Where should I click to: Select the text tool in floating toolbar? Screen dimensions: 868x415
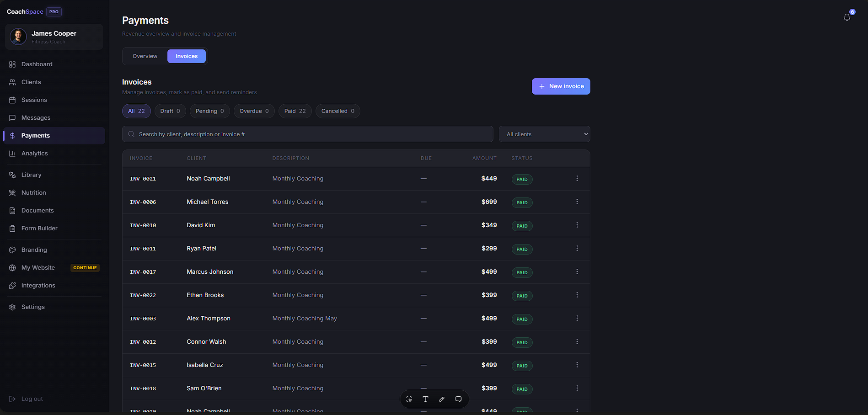425,399
